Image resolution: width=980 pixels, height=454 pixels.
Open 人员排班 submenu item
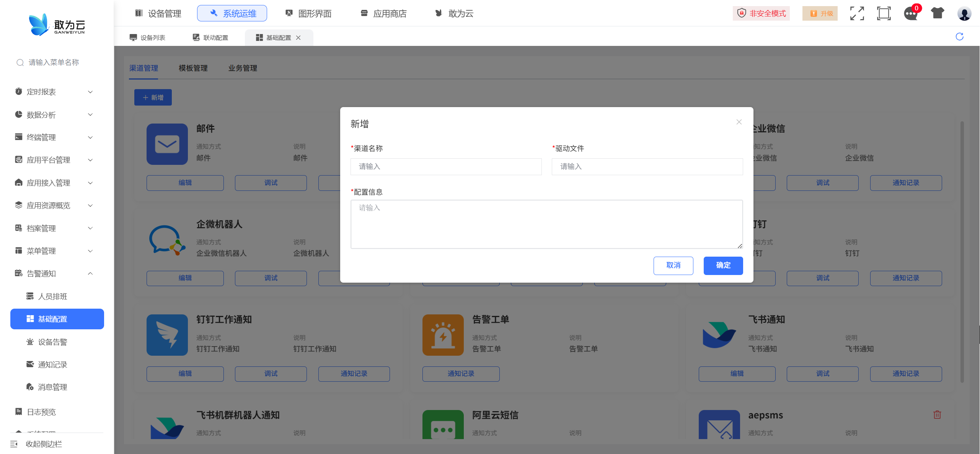coord(57,296)
